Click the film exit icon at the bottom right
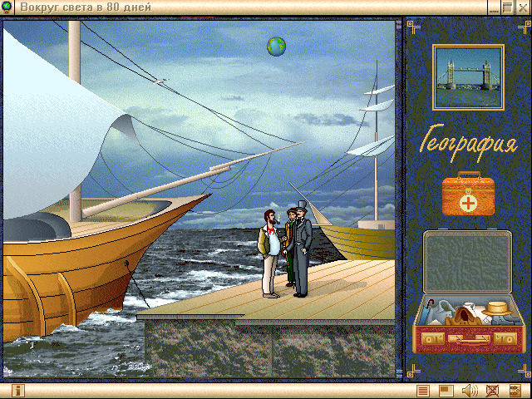This screenshot has width=532, height=399. (515, 391)
